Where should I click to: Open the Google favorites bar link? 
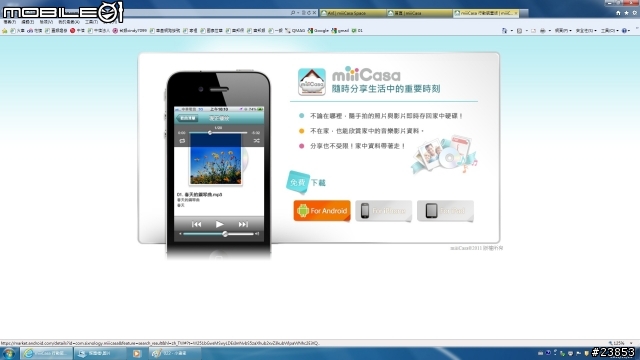coord(318,31)
